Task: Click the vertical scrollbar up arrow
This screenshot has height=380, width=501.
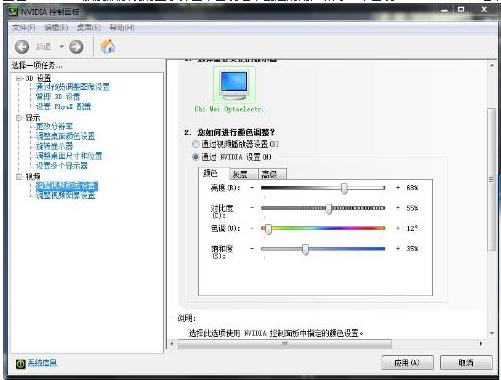Action: tap(492, 65)
